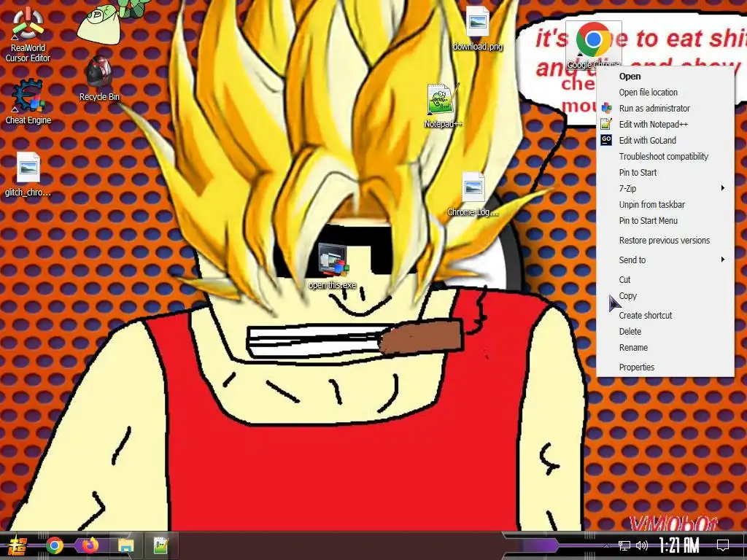This screenshot has height=560, width=747.
Task: Choose Troubleshoot compatibility
Action: (x=665, y=157)
